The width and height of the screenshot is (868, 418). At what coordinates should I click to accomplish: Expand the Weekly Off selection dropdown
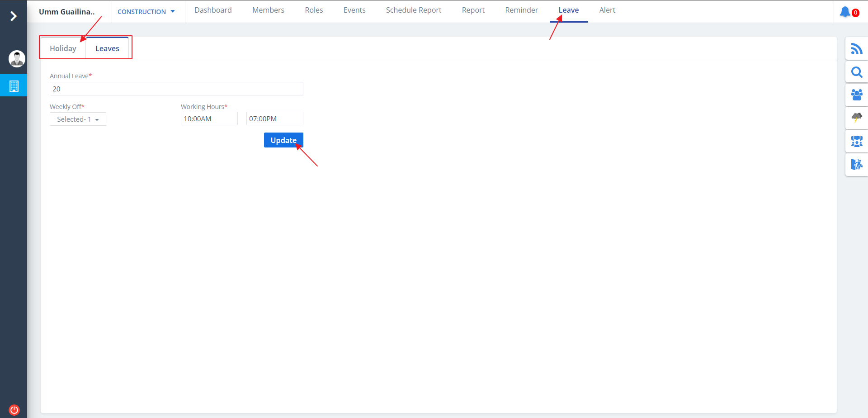click(x=78, y=119)
